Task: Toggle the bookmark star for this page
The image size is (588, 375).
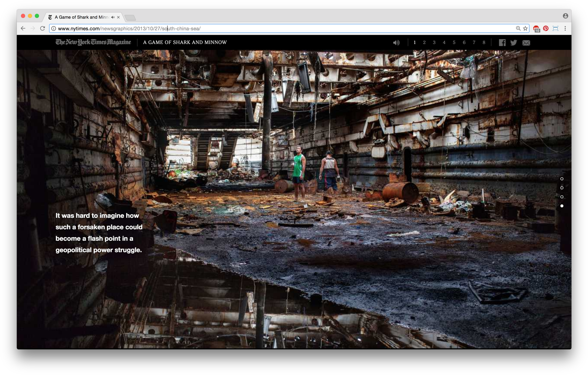Action: coord(526,28)
